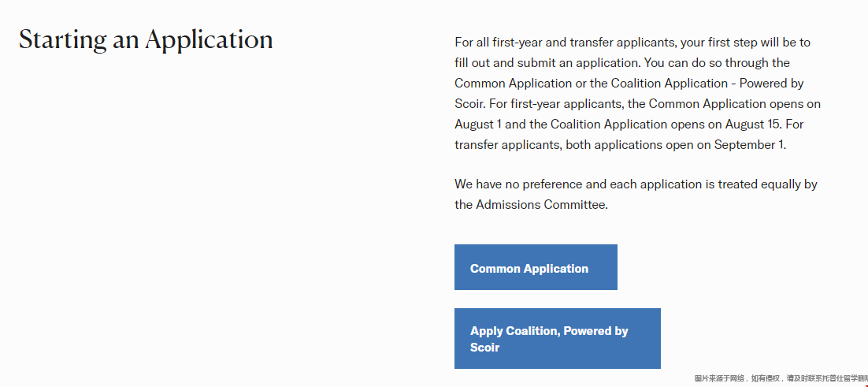Click the "Admissions Committee" text
Image resolution: width=868 pixels, height=387 pixels.
(x=541, y=204)
